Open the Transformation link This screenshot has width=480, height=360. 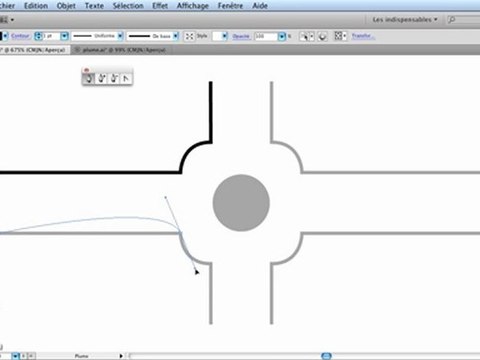click(363, 36)
